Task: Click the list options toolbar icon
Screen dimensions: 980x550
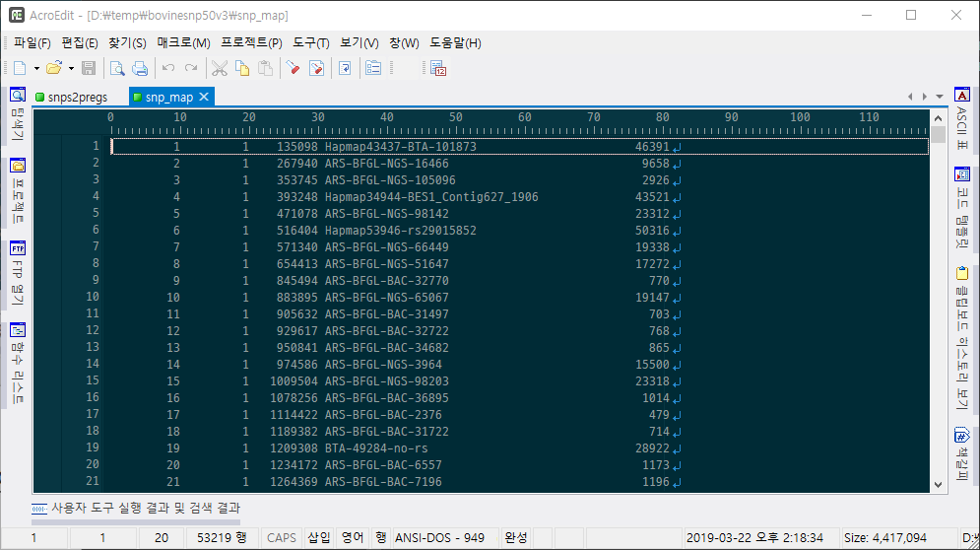Action: click(x=373, y=68)
